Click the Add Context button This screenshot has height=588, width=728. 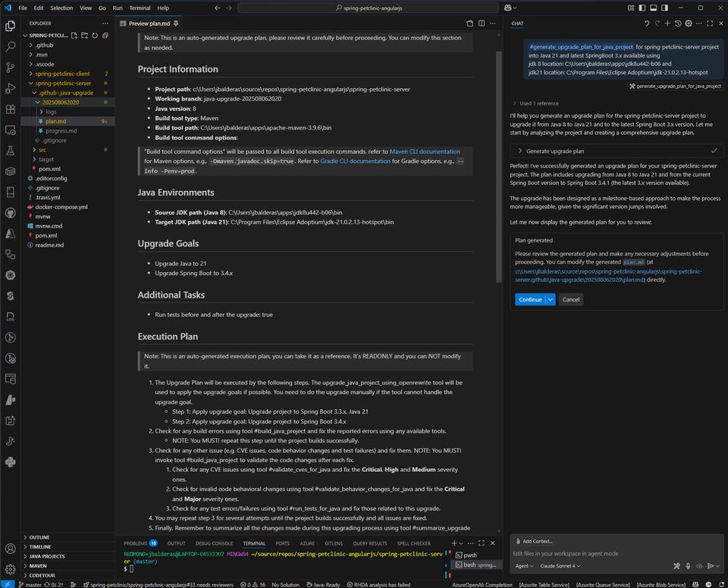click(x=534, y=541)
